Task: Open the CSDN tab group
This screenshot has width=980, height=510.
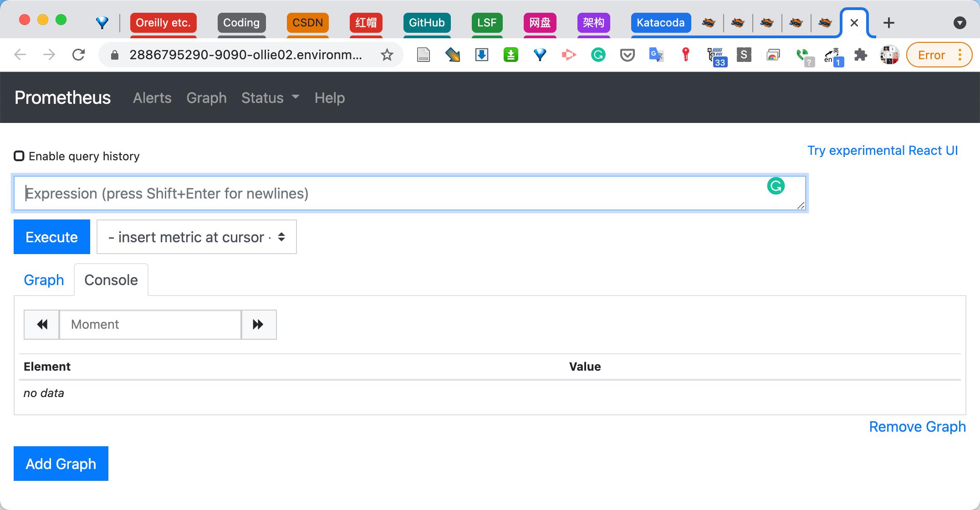Action: pos(308,23)
